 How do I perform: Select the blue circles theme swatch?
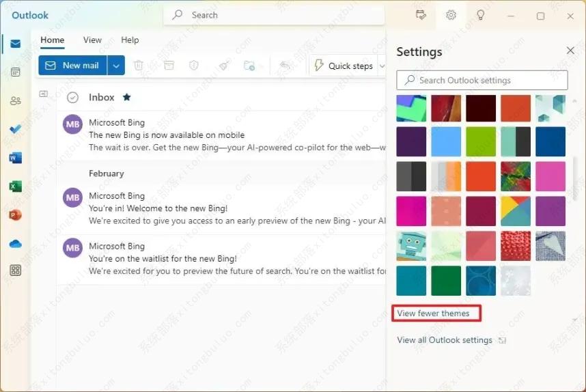pyautogui.click(x=481, y=281)
